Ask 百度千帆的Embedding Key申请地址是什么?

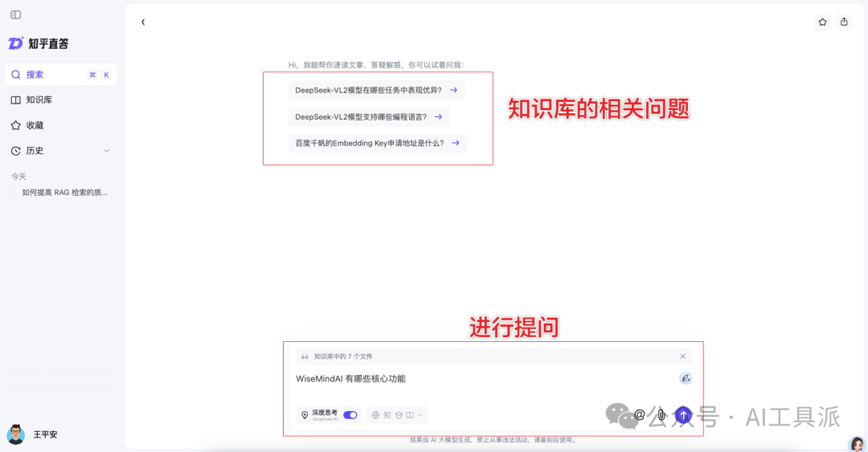[378, 143]
